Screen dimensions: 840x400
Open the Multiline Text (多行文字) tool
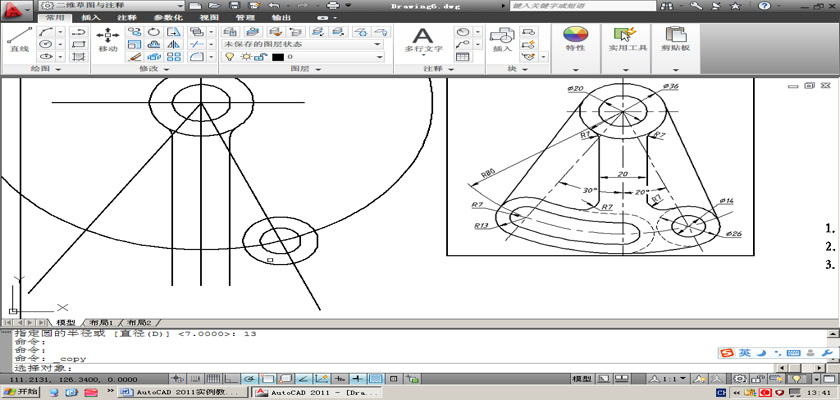click(423, 40)
